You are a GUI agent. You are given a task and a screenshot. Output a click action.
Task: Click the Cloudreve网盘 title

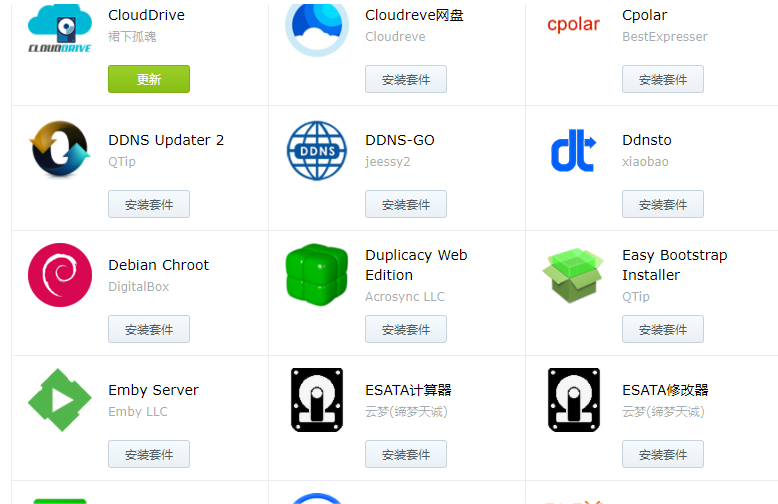414,15
